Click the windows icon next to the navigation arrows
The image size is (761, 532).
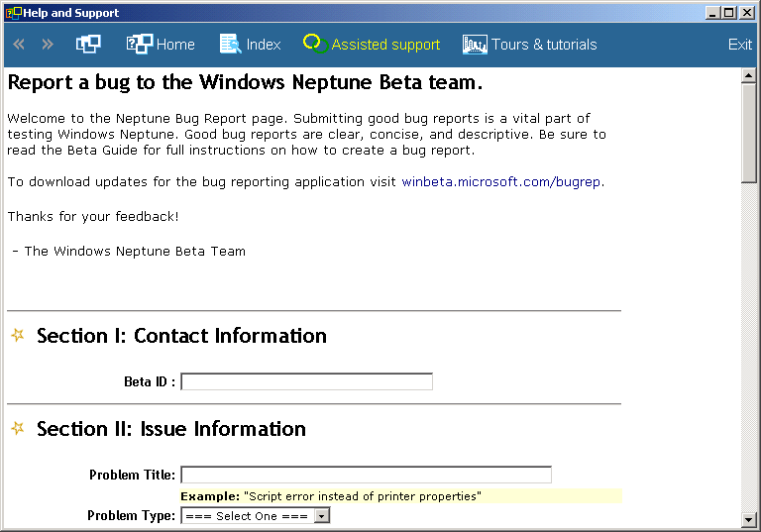click(x=88, y=45)
